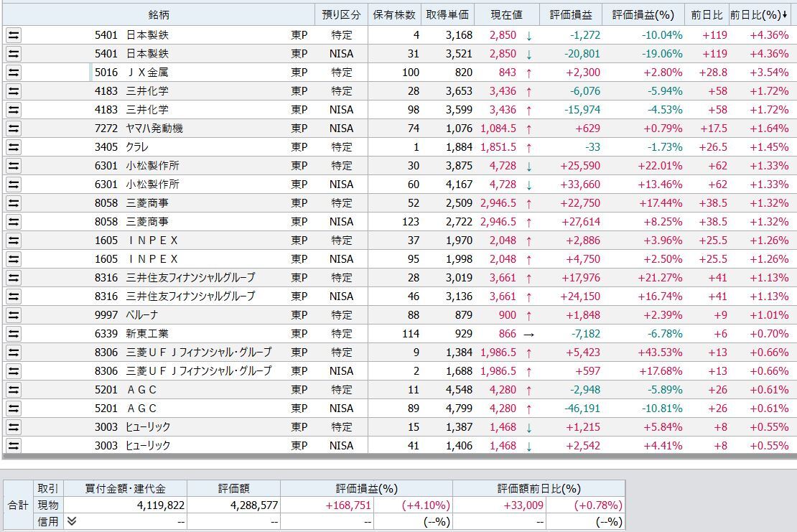The height and width of the screenshot is (532, 797).
Task: Click the current price 900
Action: (x=507, y=315)
